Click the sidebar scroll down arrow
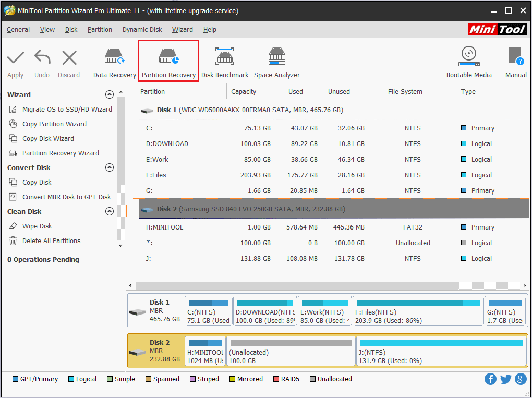 click(121, 245)
